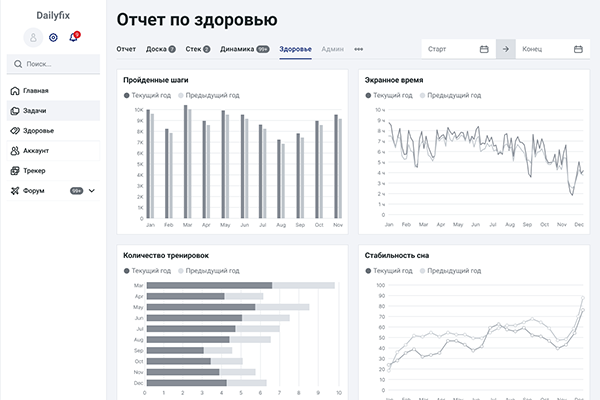
Task: Expand the Форум menu chevron
Action: (92, 191)
